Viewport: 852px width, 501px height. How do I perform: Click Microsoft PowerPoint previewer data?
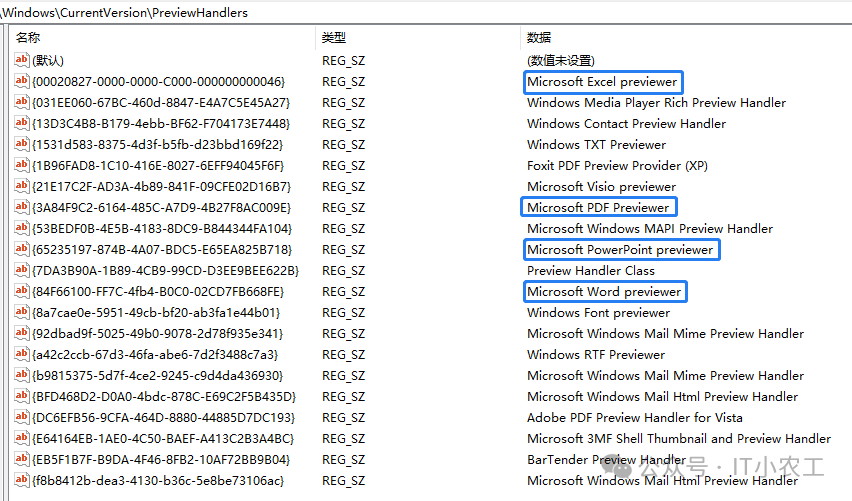point(620,250)
